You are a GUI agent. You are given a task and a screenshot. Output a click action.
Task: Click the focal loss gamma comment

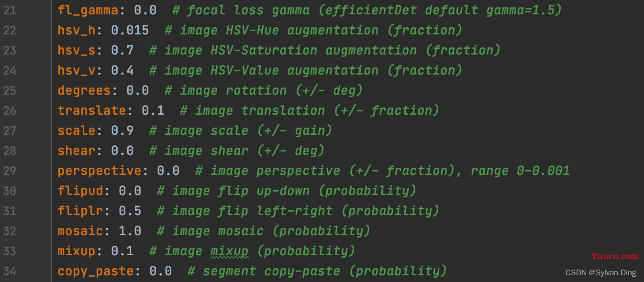point(374,10)
